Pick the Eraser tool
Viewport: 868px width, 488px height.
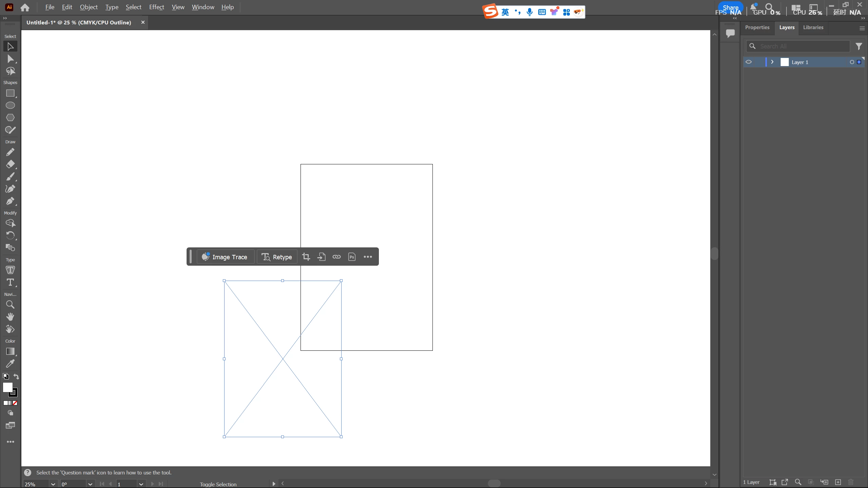coord(10,164)
